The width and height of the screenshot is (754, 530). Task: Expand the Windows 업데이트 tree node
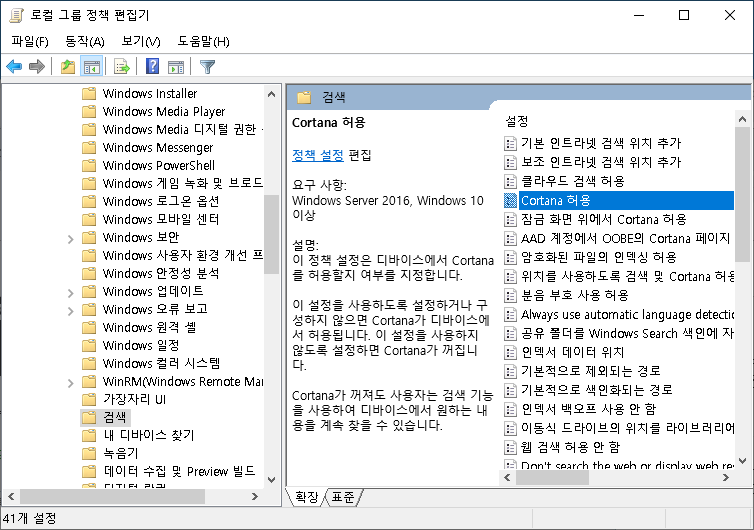(x=70, y=292)
